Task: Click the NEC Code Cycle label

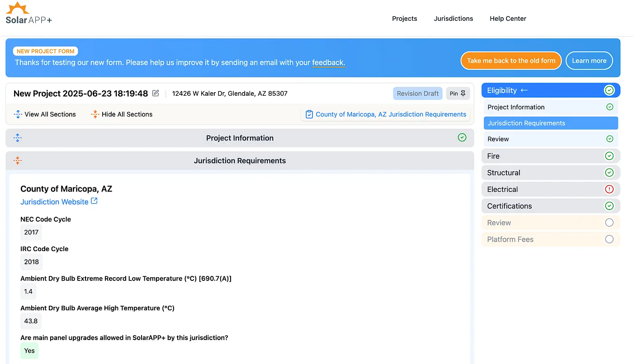Action: (46, 219)
